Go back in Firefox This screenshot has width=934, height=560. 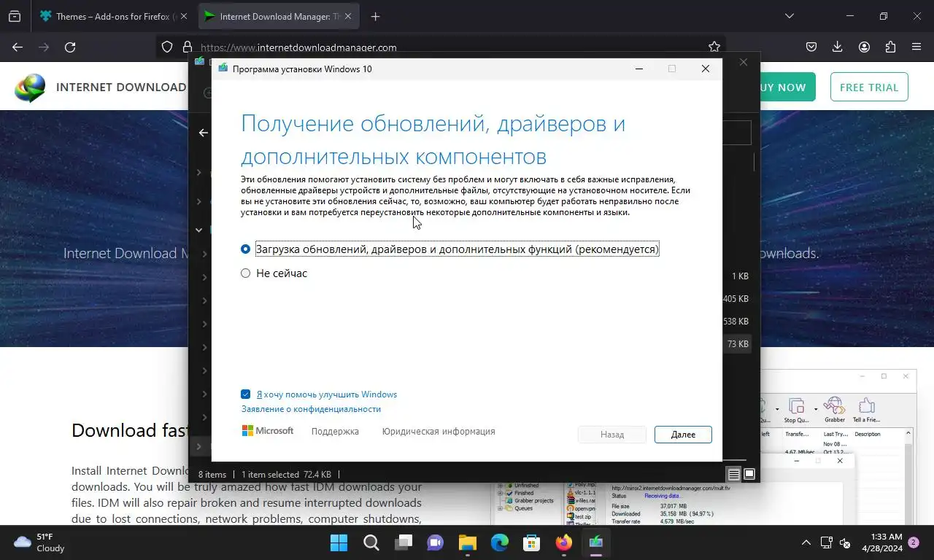click(x=18, y=47)
